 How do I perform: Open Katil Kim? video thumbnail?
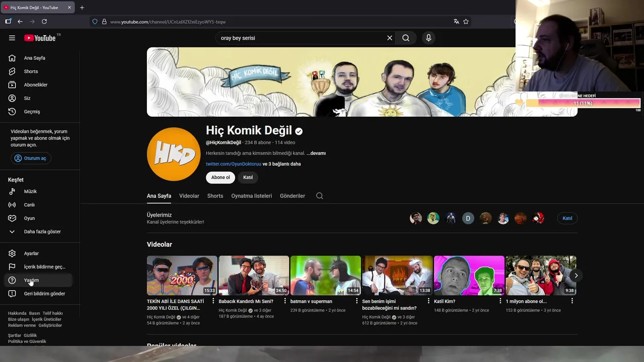[x=469, y=276]
